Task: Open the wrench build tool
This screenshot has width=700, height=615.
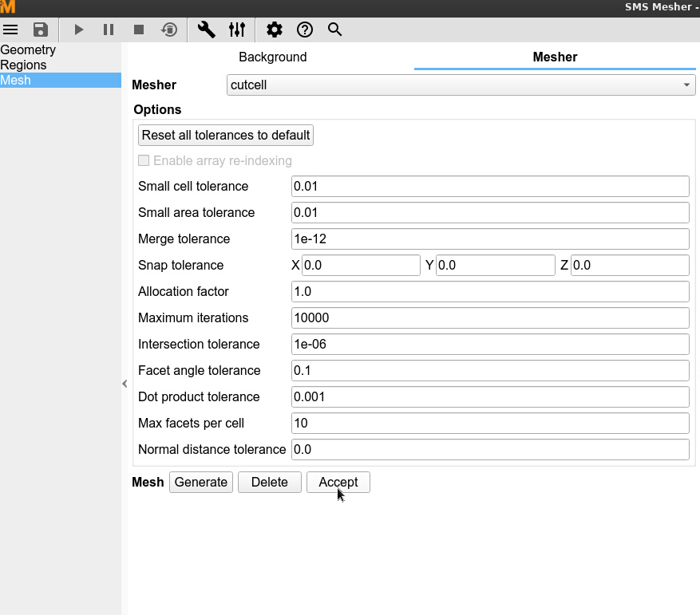Action: click(x=206, y=30)
